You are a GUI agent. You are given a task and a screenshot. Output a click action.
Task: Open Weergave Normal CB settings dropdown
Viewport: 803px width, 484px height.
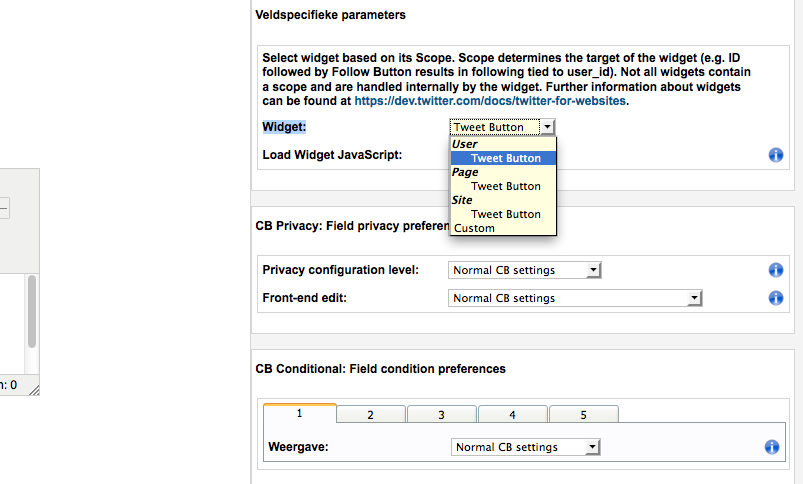point(525,447)
